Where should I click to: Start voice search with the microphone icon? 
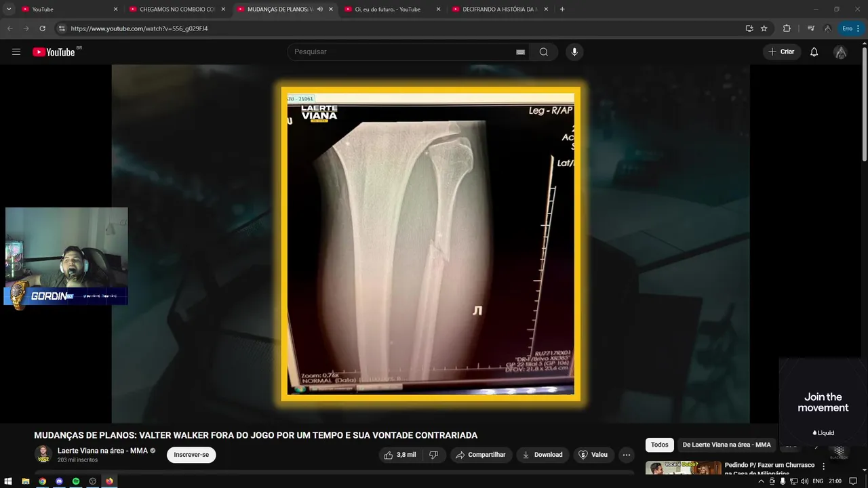tap(574, 52)
